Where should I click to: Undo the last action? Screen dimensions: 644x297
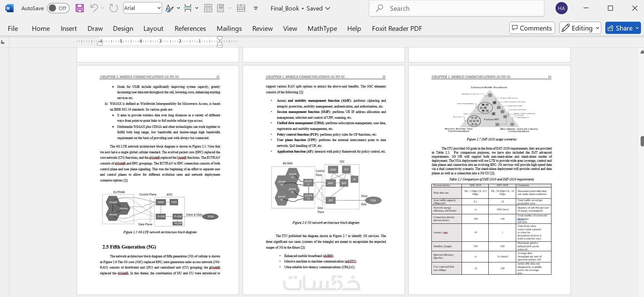(x=94, y=8)
